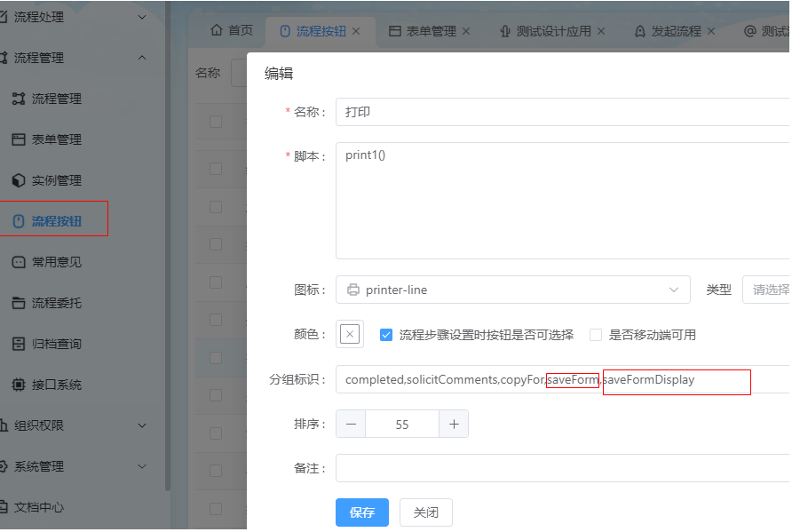Expand the 组织权限 sidebar group
The image size is (792, 532).
click(74, 425)
